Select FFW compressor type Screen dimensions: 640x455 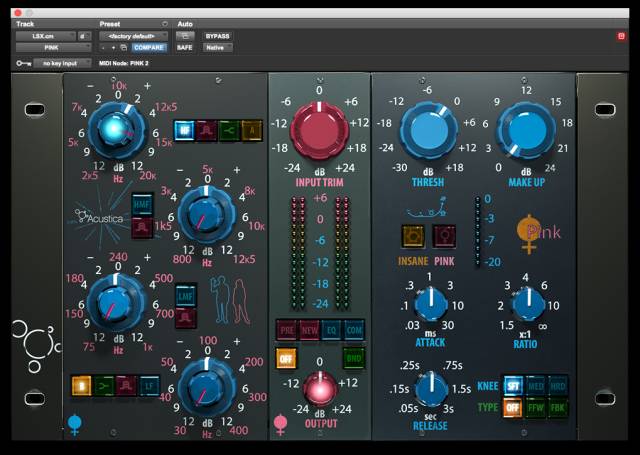pyautogui.click(x=536, y=407)
